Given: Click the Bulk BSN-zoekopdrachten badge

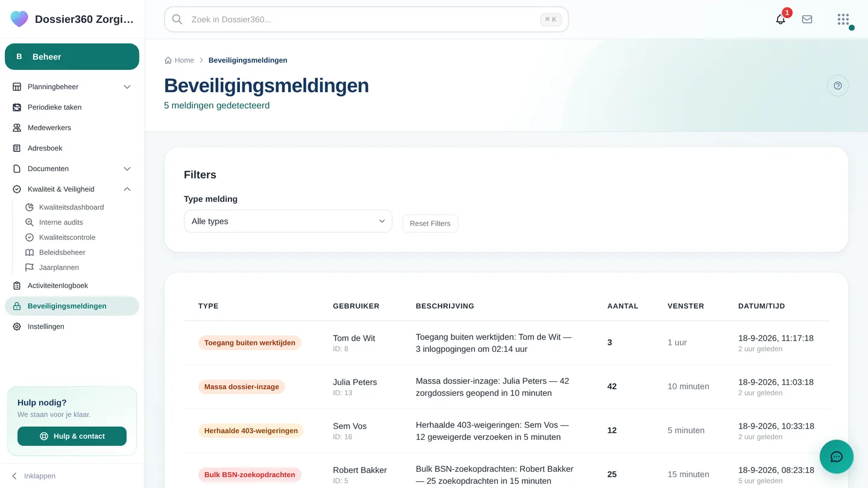Looking at the screenshot, I should click(250, 475).
